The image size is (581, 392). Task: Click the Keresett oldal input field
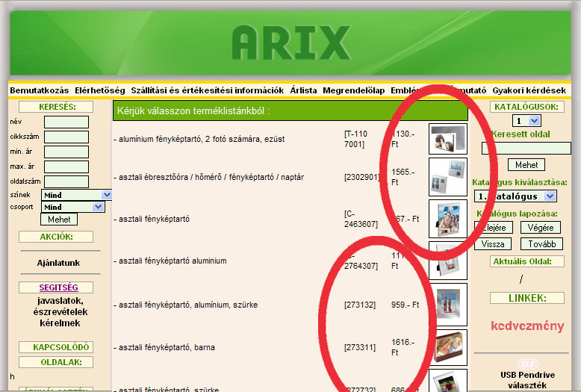point(526,148)
